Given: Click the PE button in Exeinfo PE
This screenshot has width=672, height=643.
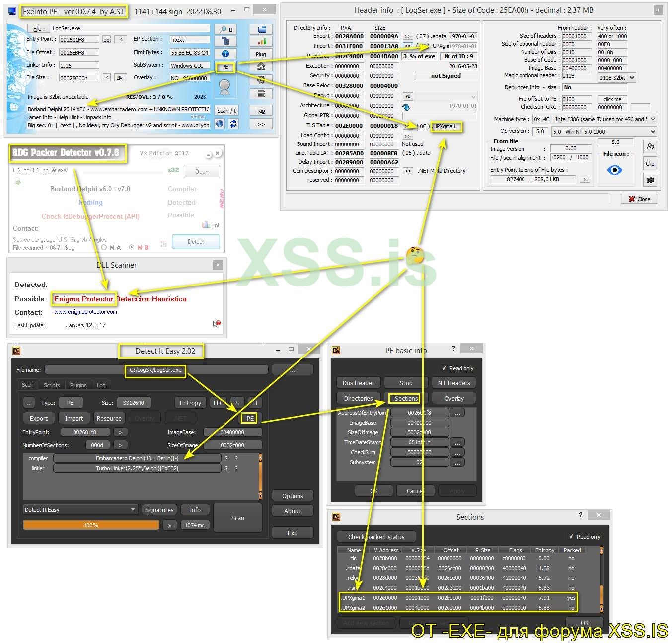Looking at the screenshot, I should [x=225, y=67].
